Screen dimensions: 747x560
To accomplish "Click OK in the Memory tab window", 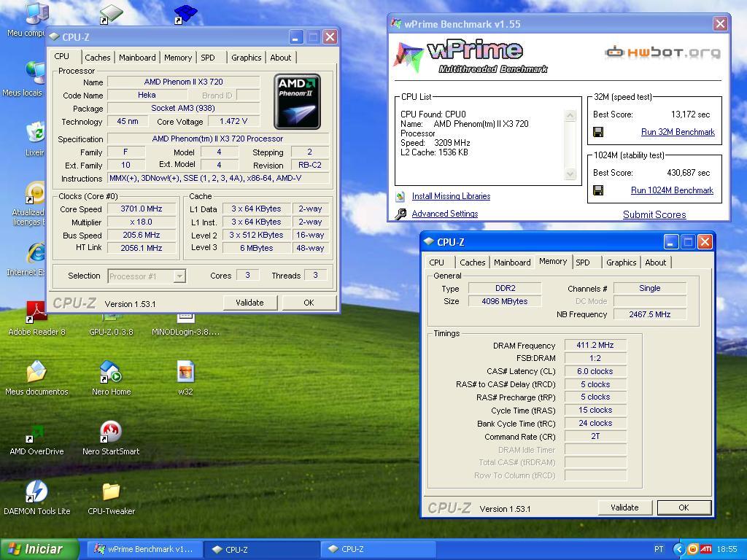I will tap(684, 507).
